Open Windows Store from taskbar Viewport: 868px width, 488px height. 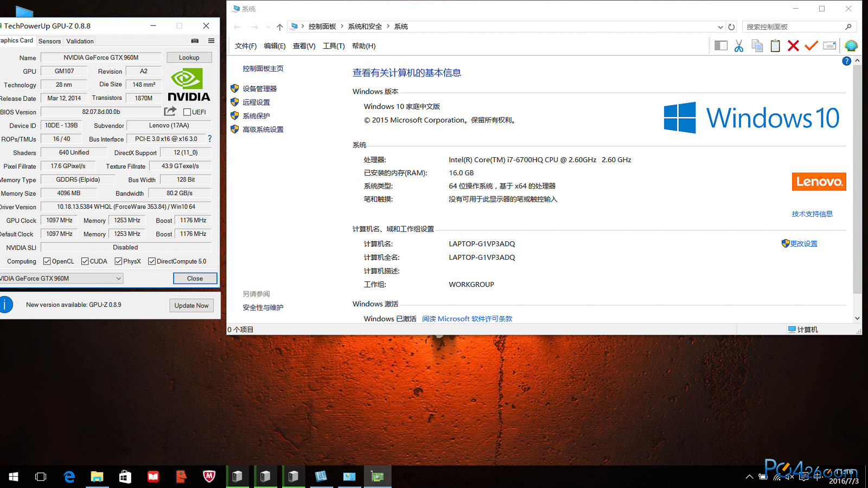tap(125, 477)
